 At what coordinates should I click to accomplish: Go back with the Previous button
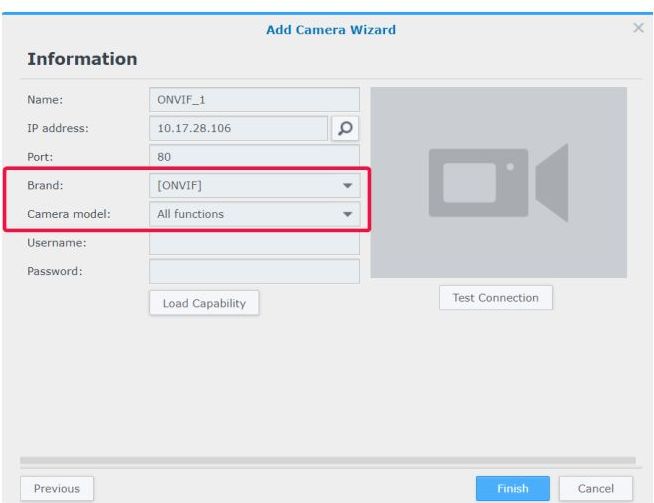tap(57, 488)
